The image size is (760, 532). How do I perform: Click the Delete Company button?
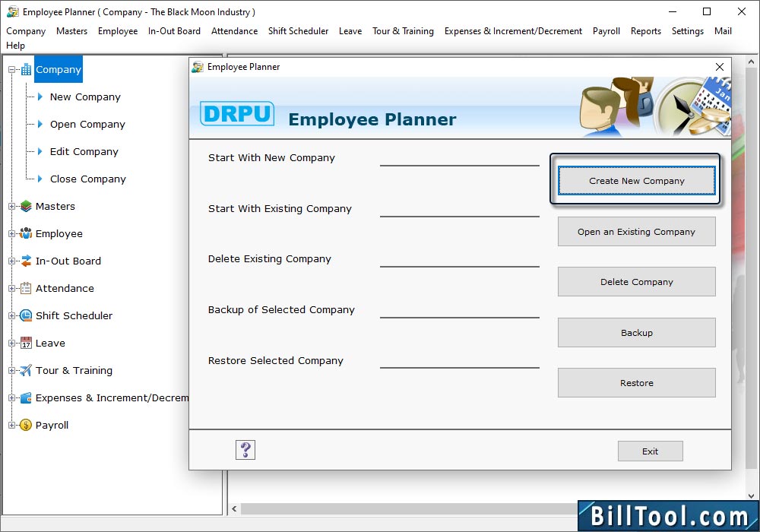pos(636,282)
